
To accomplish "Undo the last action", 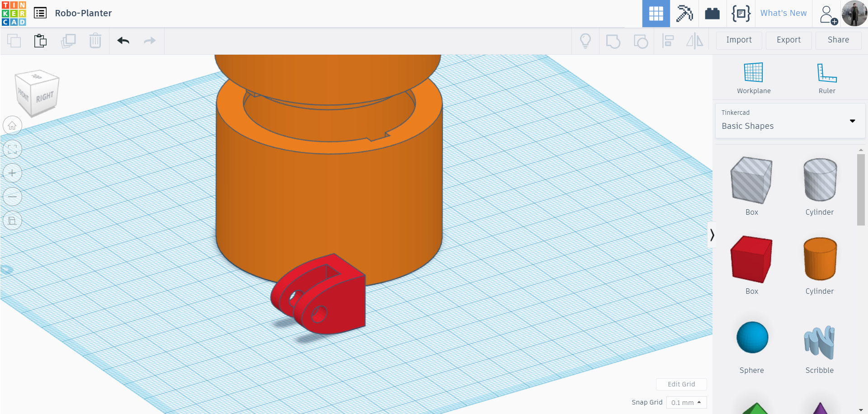I will coord(123,41).
